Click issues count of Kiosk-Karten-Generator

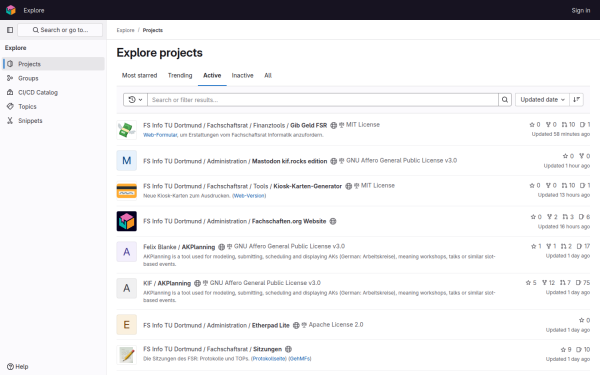[x=585, y=186]
